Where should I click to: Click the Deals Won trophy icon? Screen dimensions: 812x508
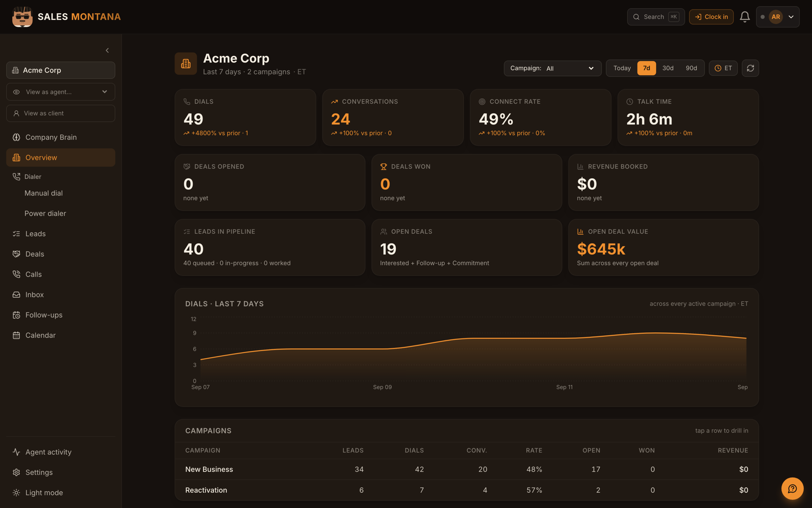[384, 167]
